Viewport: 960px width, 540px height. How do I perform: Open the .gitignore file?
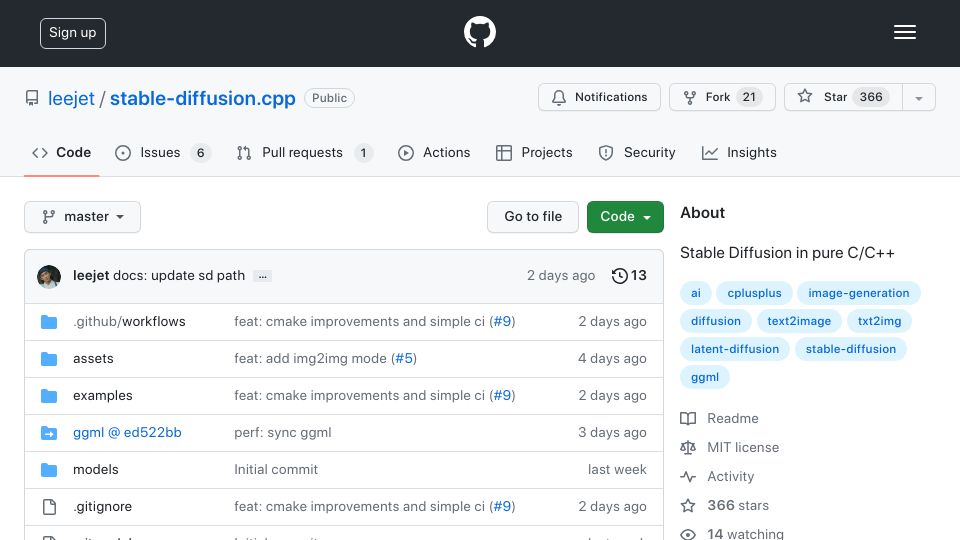point(102,506)
